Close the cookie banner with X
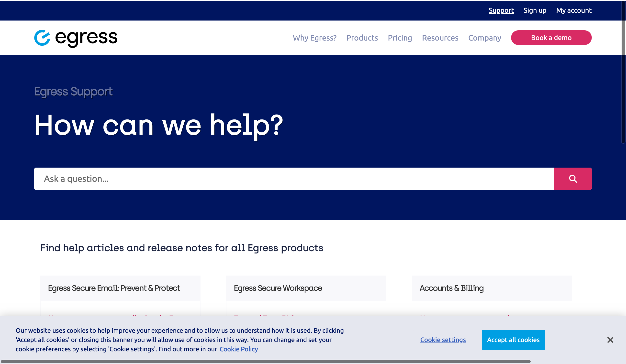This screenshot has width=626, height=364. click(x=610, y=340)
